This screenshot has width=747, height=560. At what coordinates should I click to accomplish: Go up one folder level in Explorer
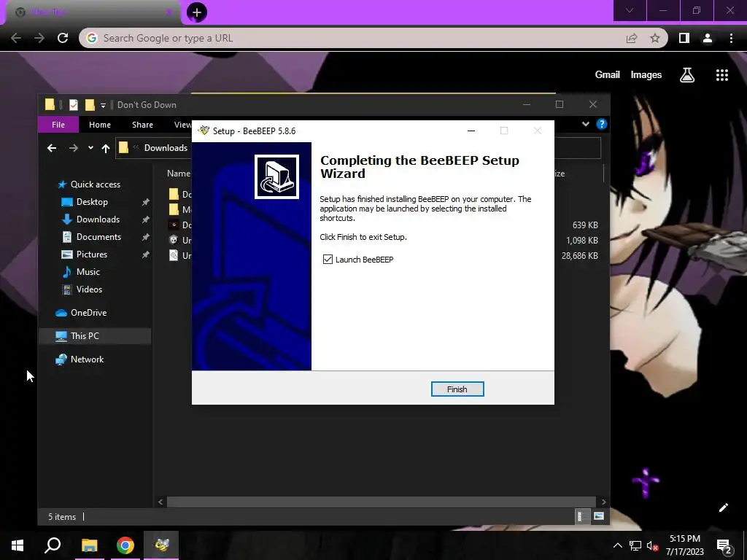tap(106, 148)
